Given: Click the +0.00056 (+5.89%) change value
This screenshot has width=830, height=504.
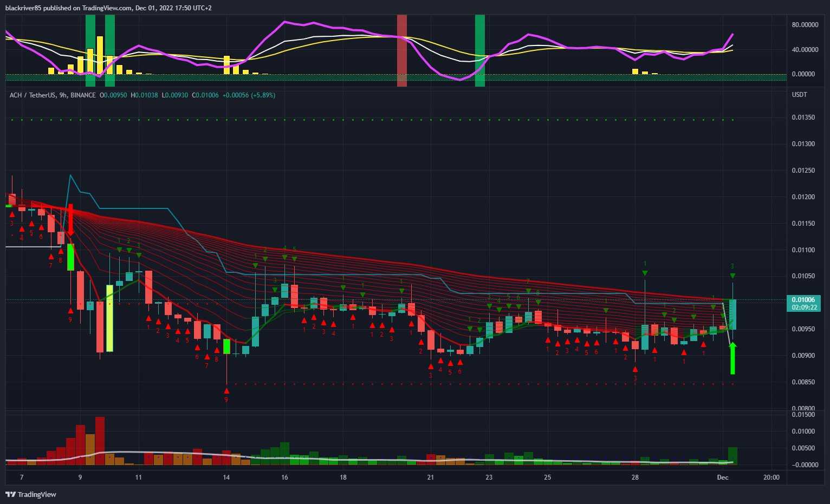Looking at the screenshot, I should click(x=249, y=95).
